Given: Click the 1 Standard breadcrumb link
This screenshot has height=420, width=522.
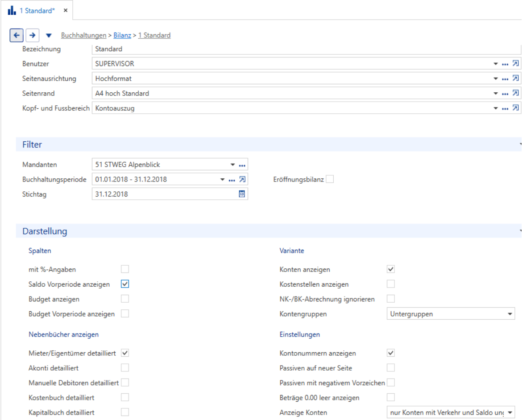Looking at the screenshot, I should click(154, 35).
